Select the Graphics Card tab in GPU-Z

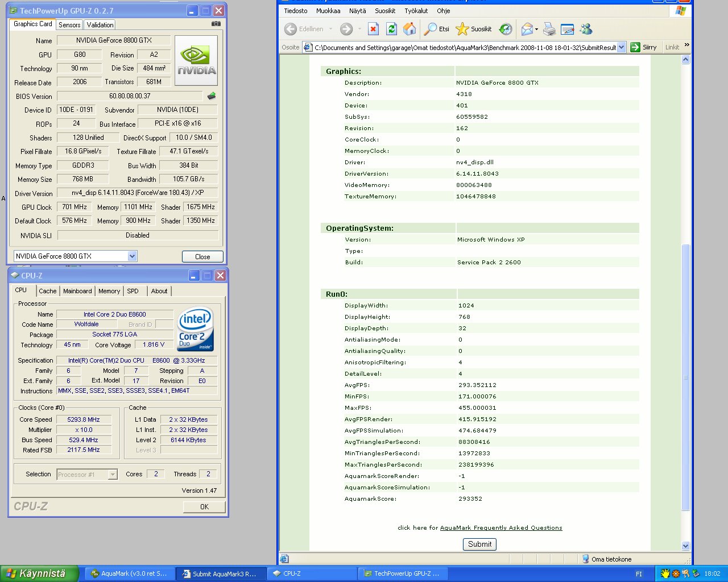(x=32, y=24)
